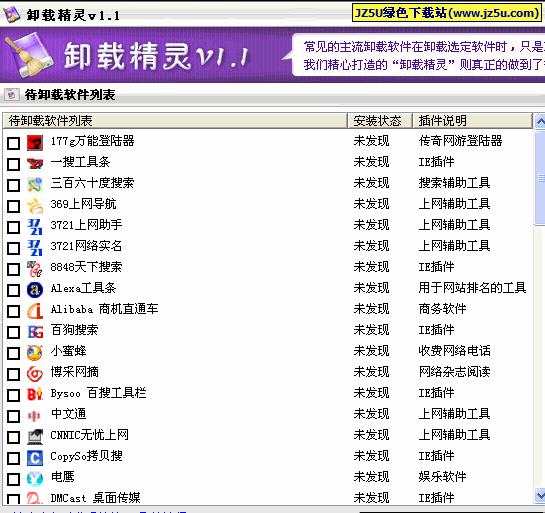545x513 pixels.
Task: Click the 8848天下搜索 icon
Action: [35, 269]
